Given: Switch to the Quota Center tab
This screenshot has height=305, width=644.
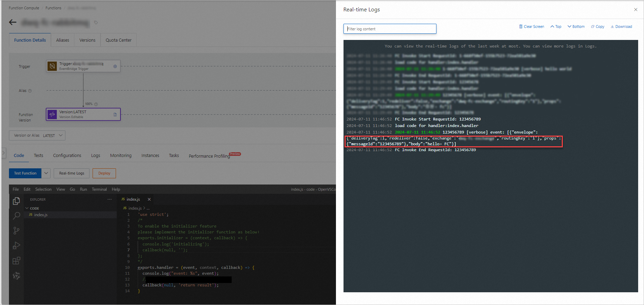Looking at the screenshot, I should pyautogui.click(x=118, y=40).
